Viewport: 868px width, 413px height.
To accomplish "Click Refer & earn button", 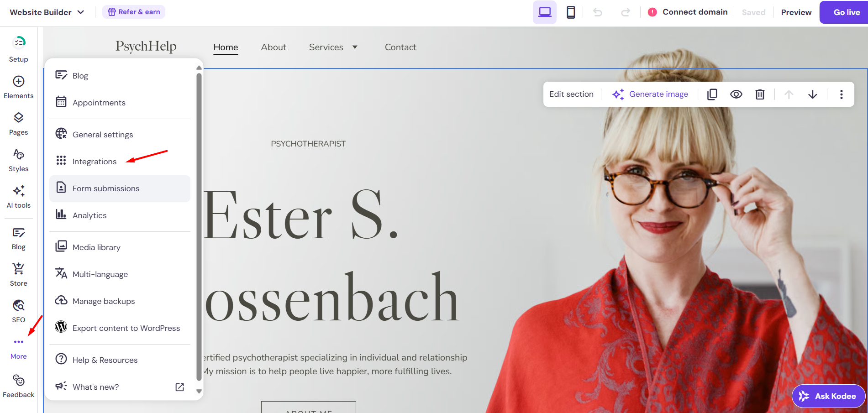I will pos(134,12).
